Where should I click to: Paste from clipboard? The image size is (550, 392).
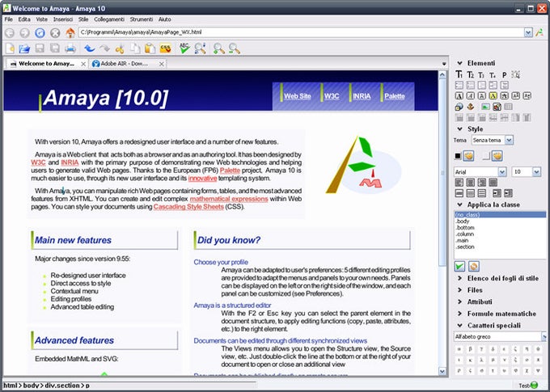150,48
